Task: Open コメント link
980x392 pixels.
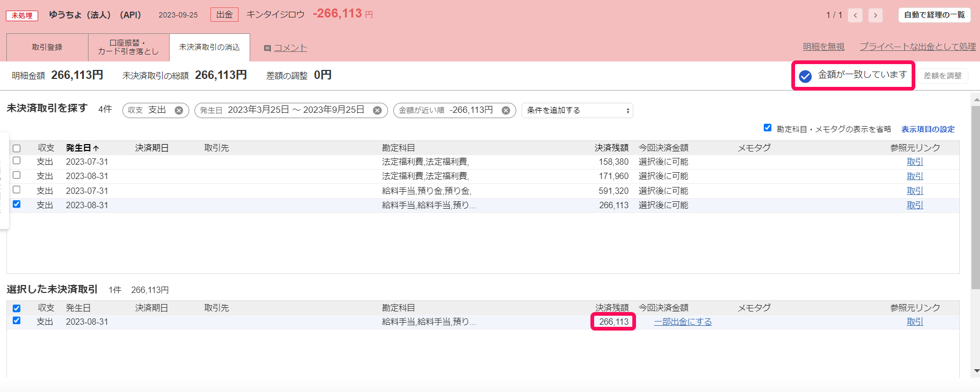Action: (x=290, y=48)
